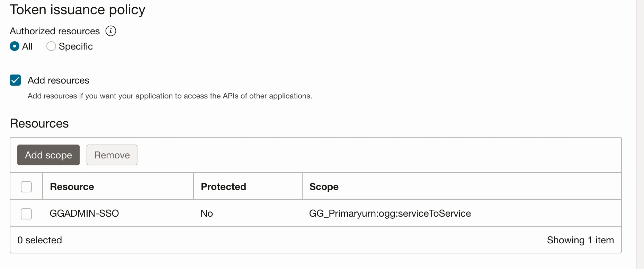Toggle the select-all checkbox in table header

pyautogui.click(x=26, y=186)
